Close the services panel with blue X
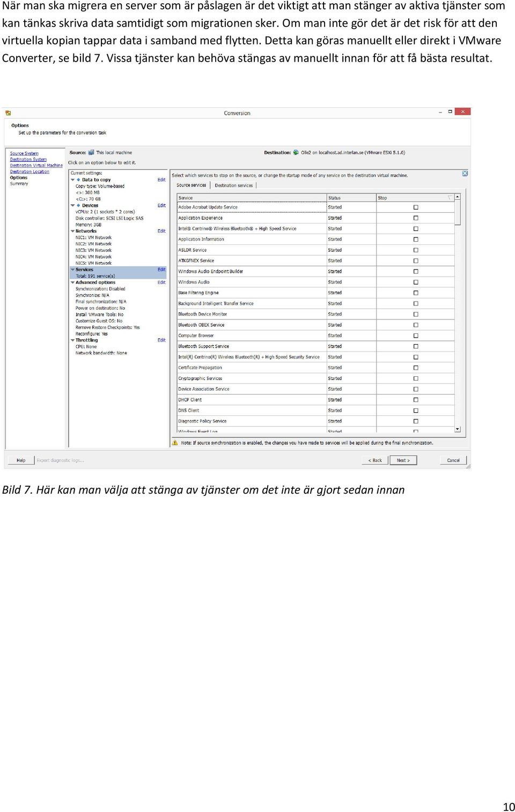515x812 pixels. tap(465, 174)
